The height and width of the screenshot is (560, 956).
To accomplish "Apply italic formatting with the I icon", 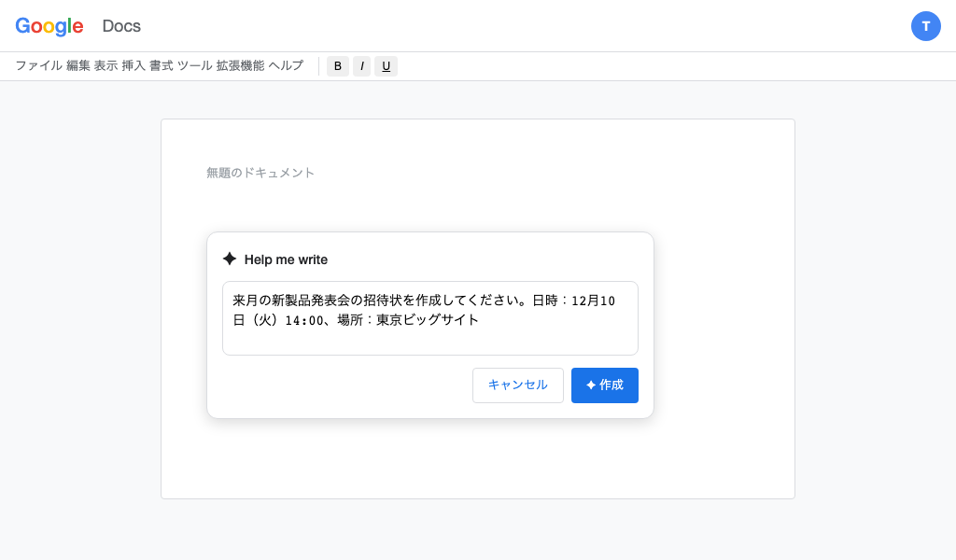I will click(x=361, y=65).
